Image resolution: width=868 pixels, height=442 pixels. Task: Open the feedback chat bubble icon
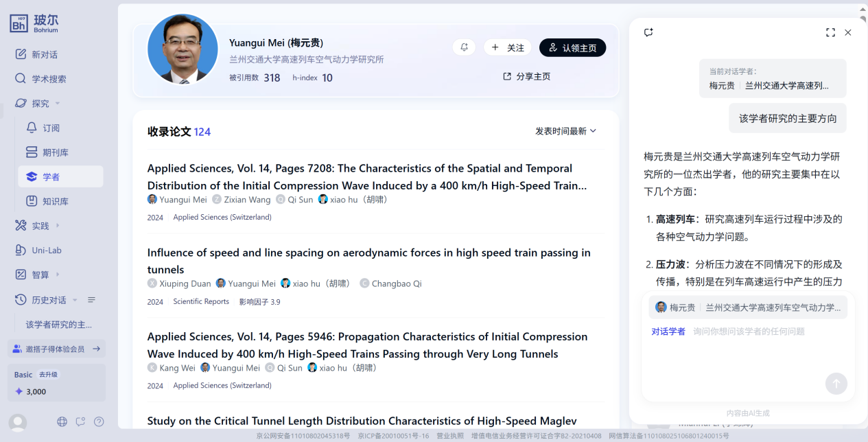(80, 421)
